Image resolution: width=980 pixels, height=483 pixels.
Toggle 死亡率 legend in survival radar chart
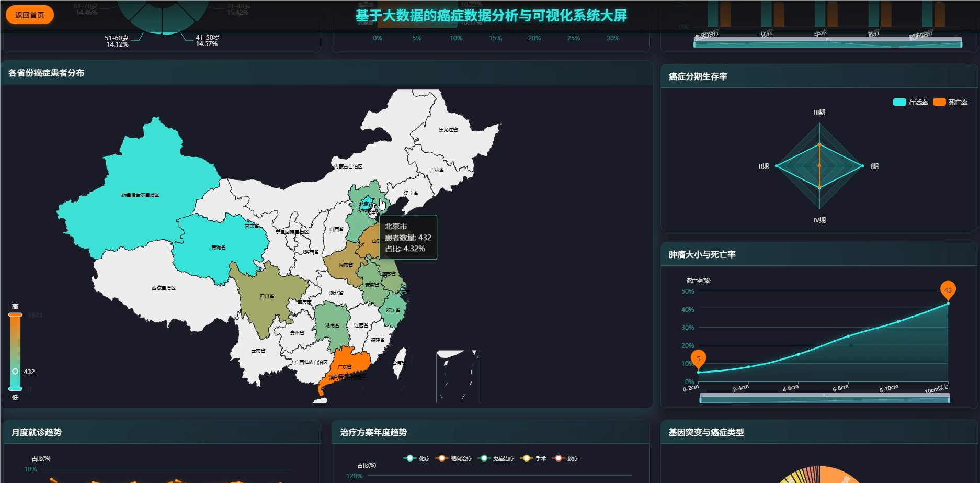point(950,102)
